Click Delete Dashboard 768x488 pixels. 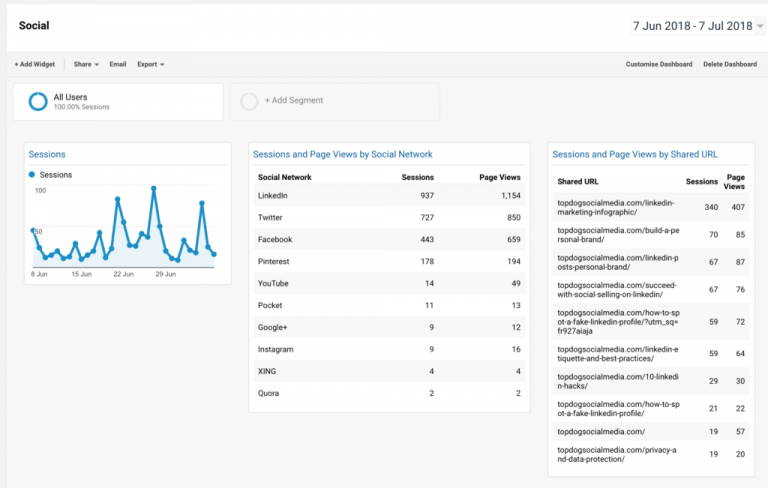729,64
